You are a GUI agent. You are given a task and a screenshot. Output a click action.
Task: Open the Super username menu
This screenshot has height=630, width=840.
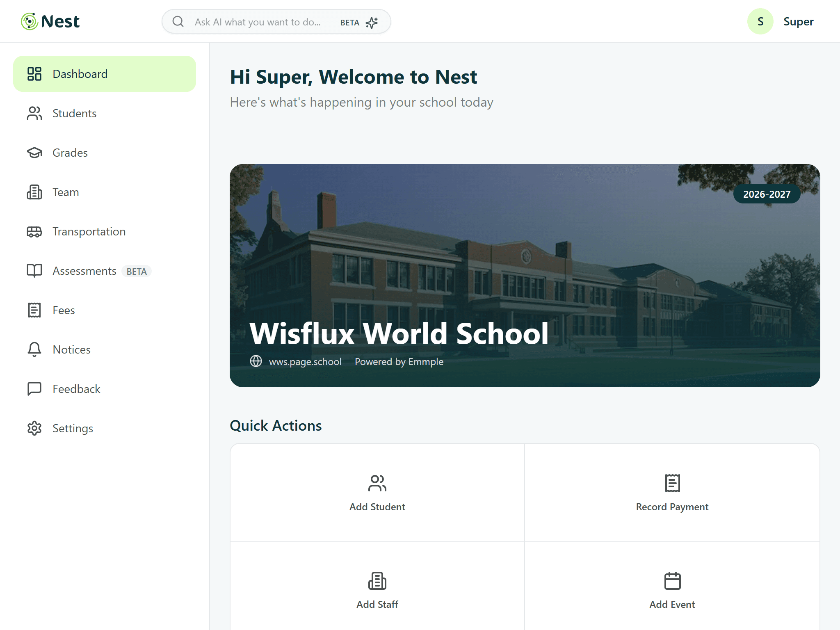click(x=798, y=22)
